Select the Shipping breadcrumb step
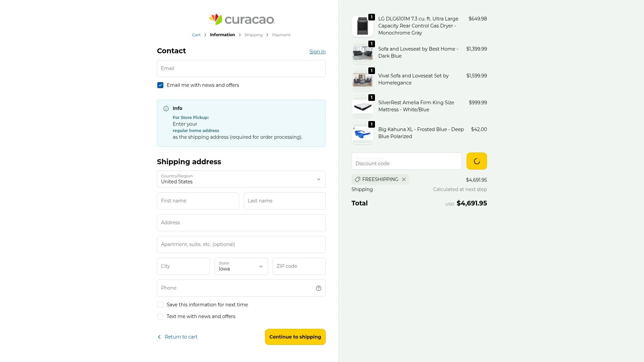The height and width of the screenshot is (362, 644). pos(253,35)
